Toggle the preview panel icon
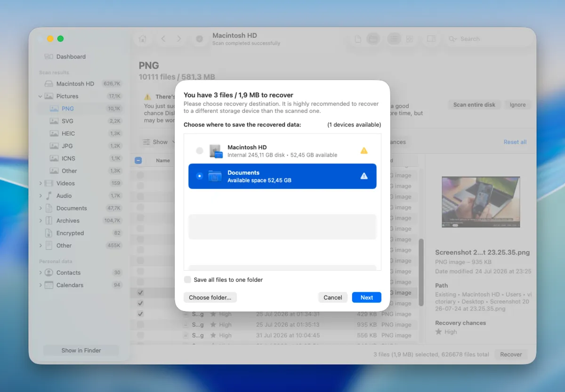Screen dimensions: 565x392 [431, 39]
